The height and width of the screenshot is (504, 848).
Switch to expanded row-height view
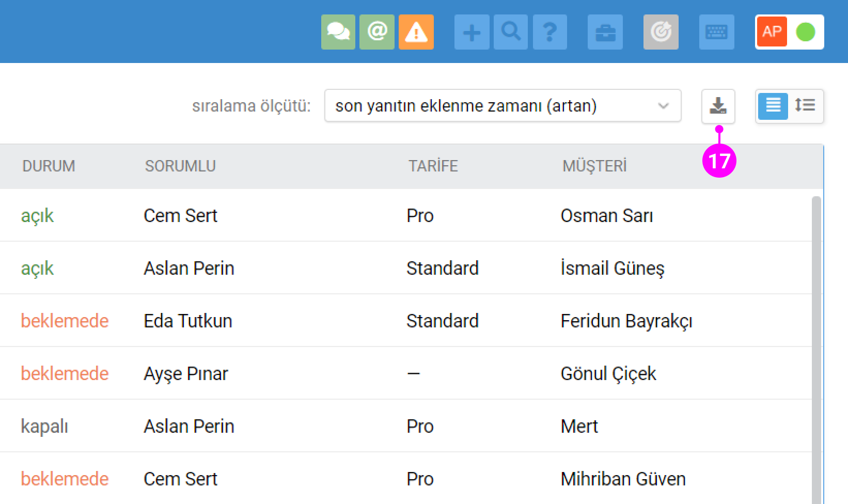coord(805,106)
